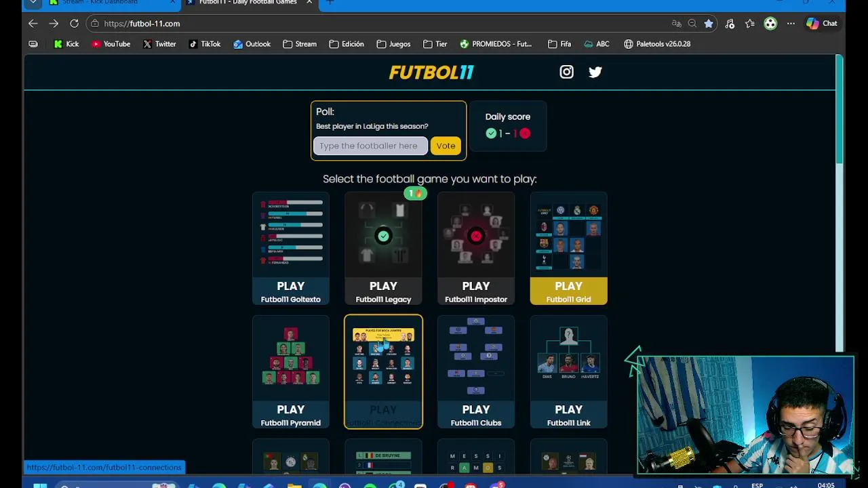Open the tab actions dropdown
Image resolution: width=868 pixels, height=488 pixels.
(x=33, y=3)
